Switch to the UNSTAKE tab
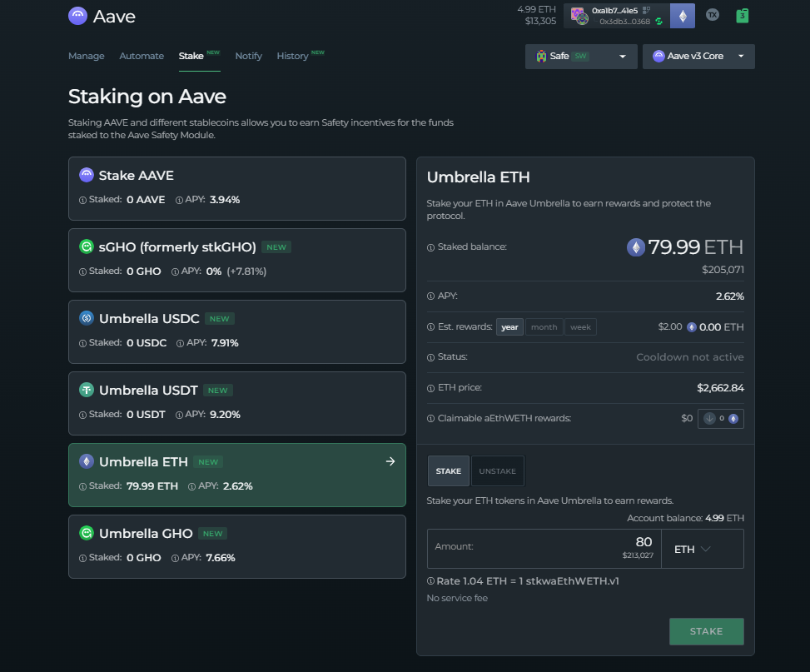This screenshot has height=672, width=810. click(498, 471)
